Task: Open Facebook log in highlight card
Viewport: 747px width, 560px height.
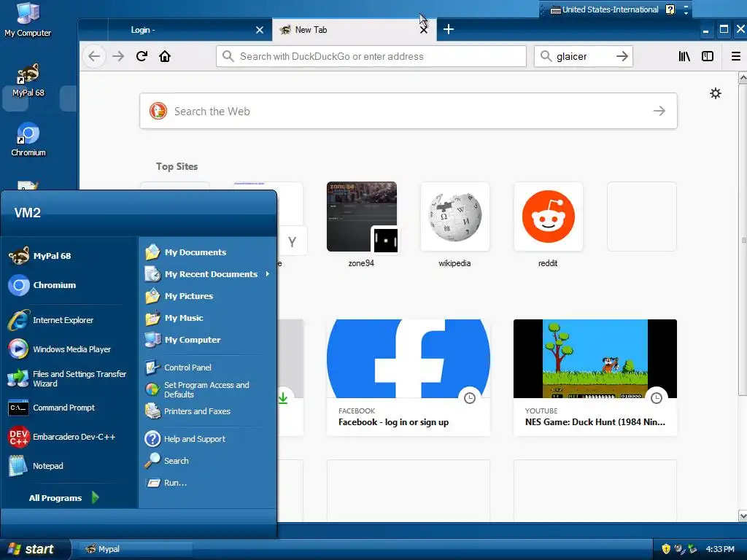Action: (x=409, y=377)
